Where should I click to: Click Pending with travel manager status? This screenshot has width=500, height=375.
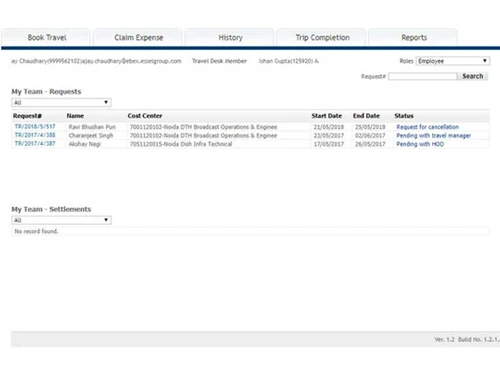tap(434, 136)
